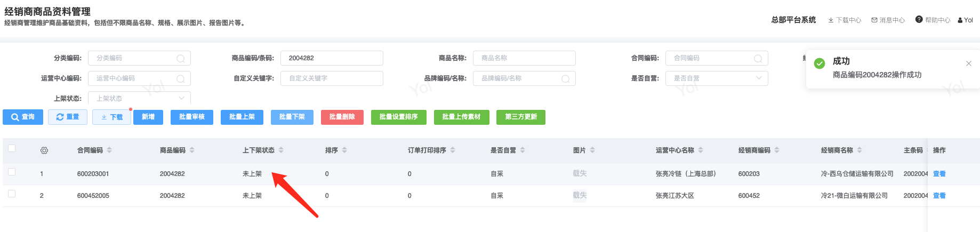This screenshot has height=232, width=980.
Task: Click the red 批量删除 button
Action: tap(342, 117)
